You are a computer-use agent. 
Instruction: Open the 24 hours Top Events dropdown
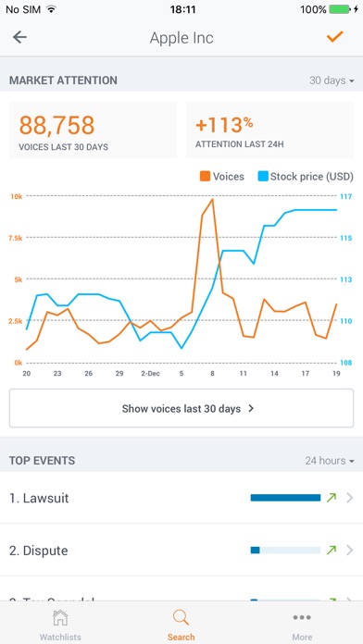point(330,461)
